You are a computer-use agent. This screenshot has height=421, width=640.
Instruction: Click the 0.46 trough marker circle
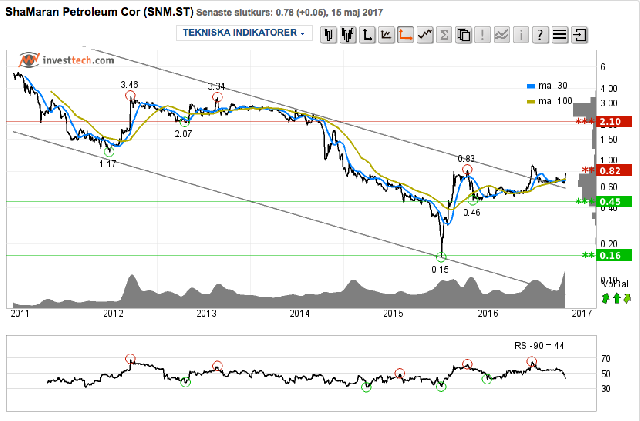coord(473,200)
